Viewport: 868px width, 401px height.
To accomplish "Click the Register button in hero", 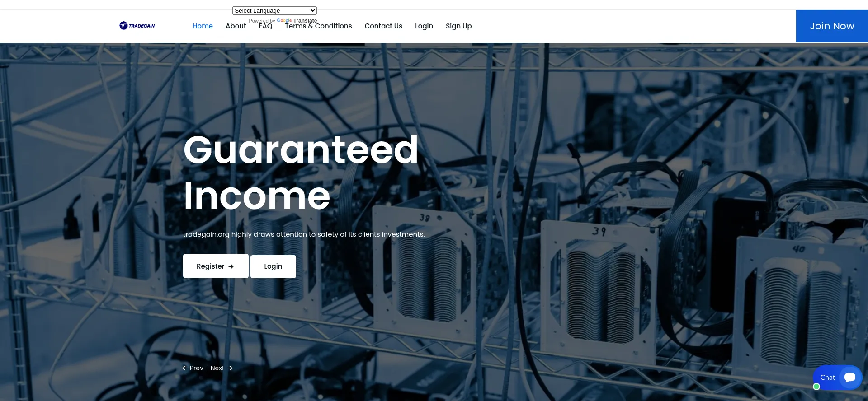I will [216, 266].
